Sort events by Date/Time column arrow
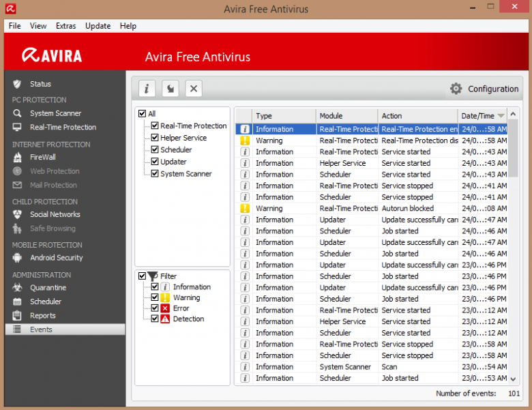Viewport: 532px width, 410px height. (x=501, y=116)
